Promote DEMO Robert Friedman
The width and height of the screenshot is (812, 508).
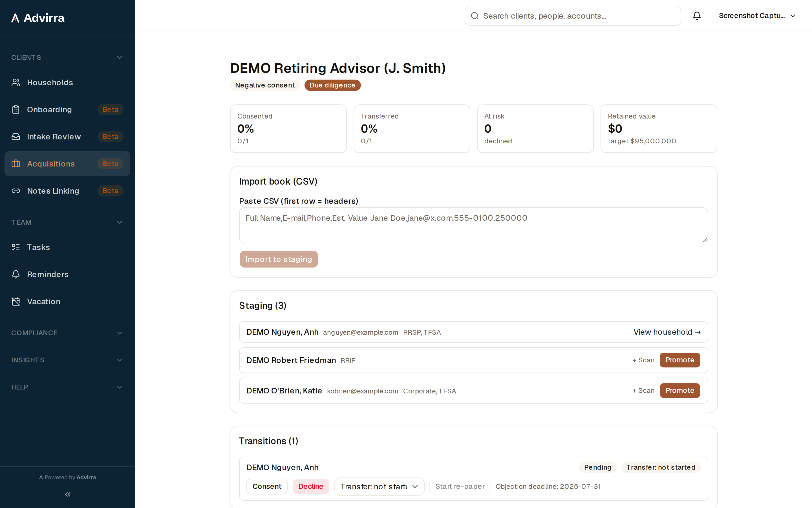click(679, 360)
